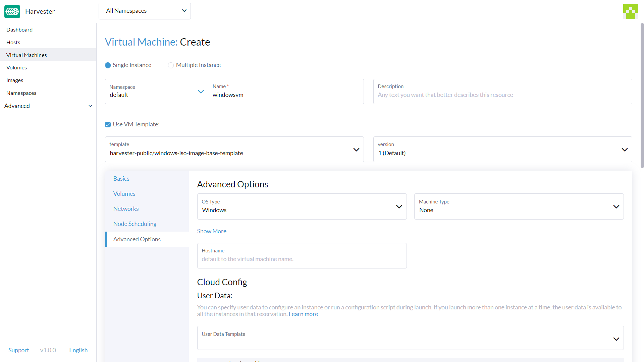Image resolution: width=644 pixels, height=362 pixels.
Task: Select Single Instance mode
Action: point(108,65)
